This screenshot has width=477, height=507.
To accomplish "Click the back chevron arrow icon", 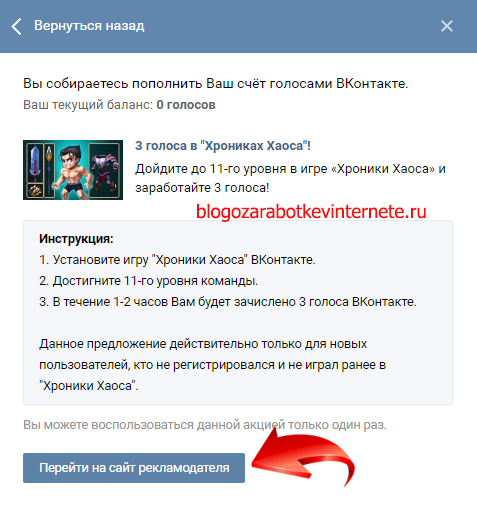I will click(17, 26).
